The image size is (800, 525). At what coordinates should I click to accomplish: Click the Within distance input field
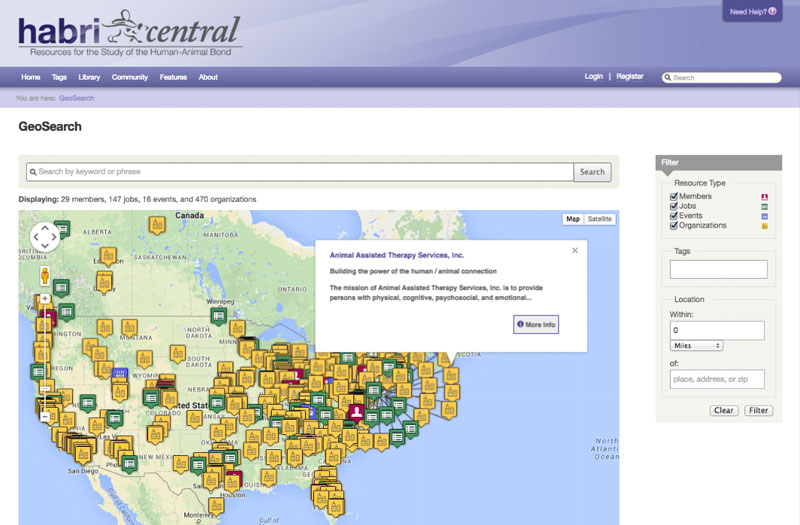pos(717,330)
